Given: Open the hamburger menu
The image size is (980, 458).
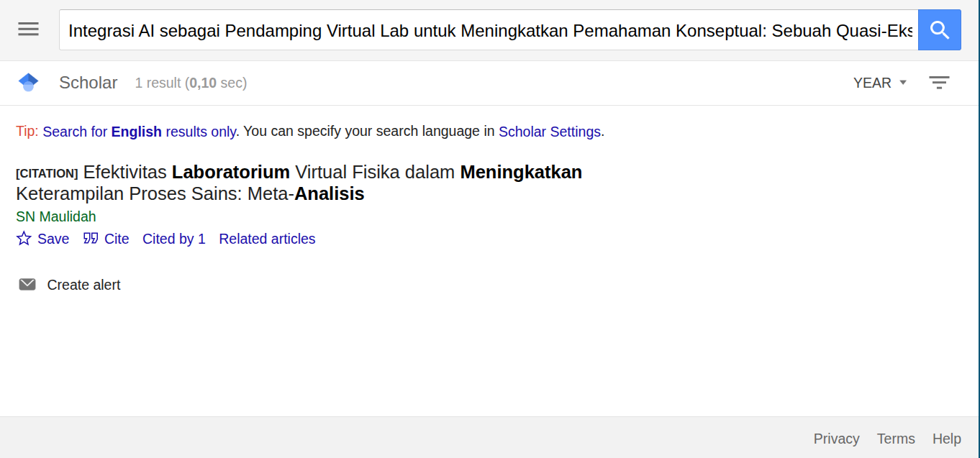Looking at the screenshot, I should tap(29, 29).
